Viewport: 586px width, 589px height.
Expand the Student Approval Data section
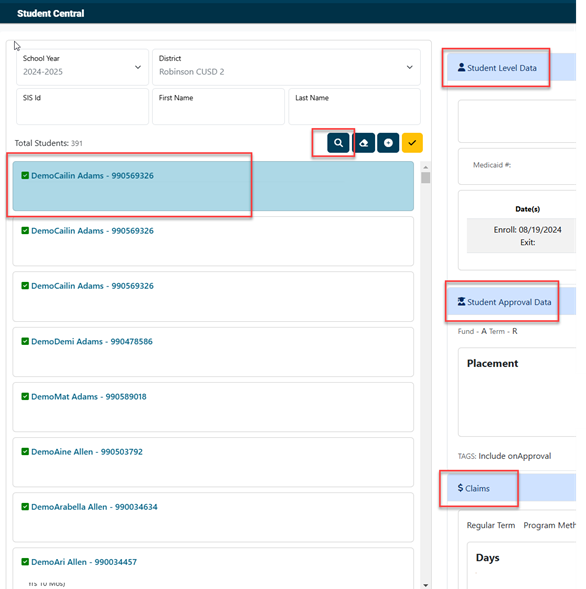[x=511, y=302]
